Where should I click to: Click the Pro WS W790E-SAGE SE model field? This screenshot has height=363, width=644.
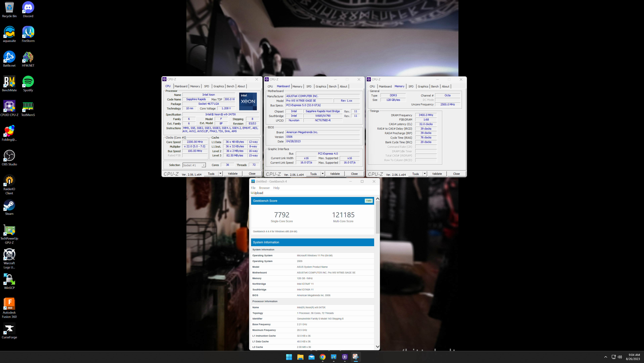pos(309,100)
